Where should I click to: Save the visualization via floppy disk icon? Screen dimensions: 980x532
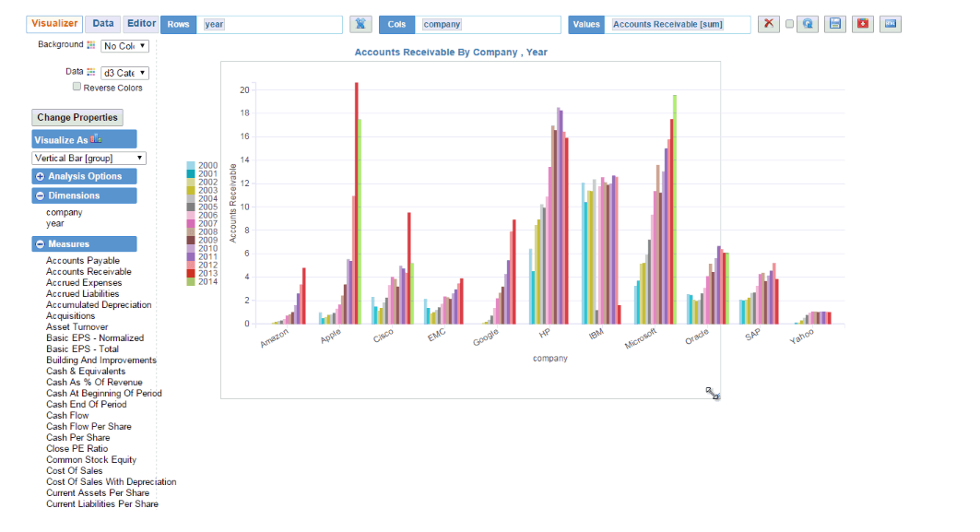tap(834, 24)
